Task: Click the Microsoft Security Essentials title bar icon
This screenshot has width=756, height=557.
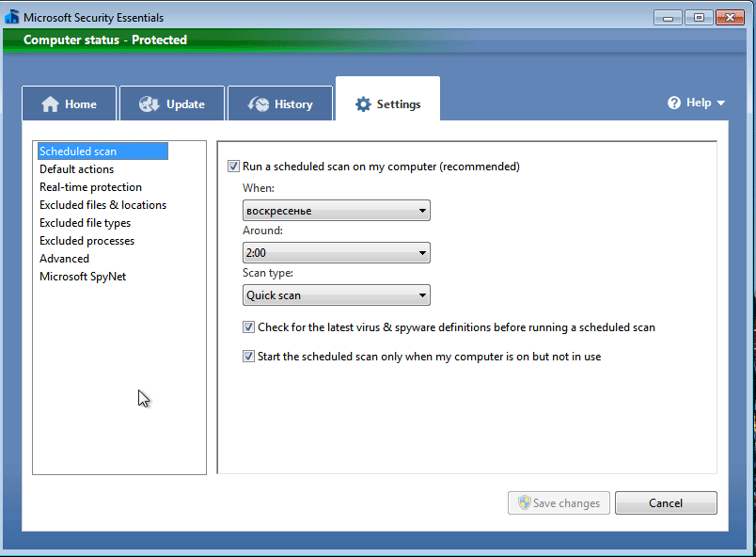Action: point(12,17)
